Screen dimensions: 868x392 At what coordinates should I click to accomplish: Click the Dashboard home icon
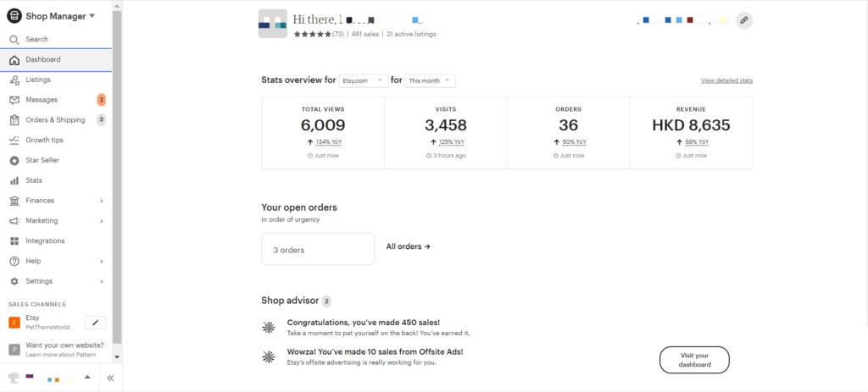point(14,60)
